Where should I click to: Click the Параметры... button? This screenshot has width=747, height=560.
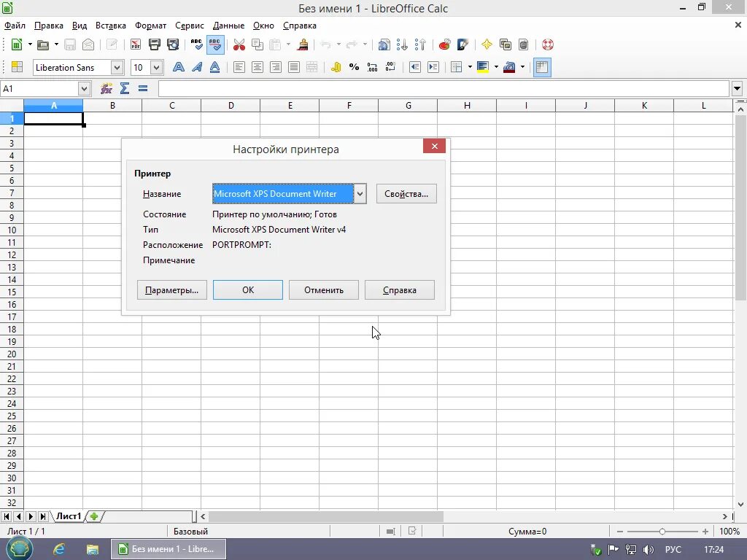pos(172,290)
